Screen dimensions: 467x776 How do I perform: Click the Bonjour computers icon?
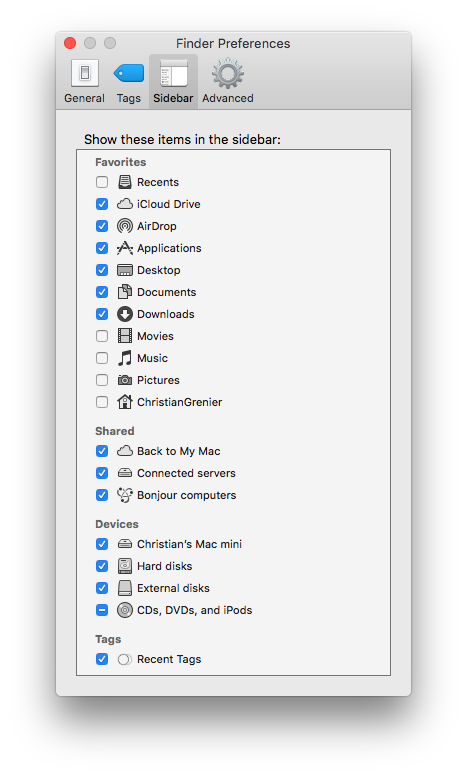125,495
